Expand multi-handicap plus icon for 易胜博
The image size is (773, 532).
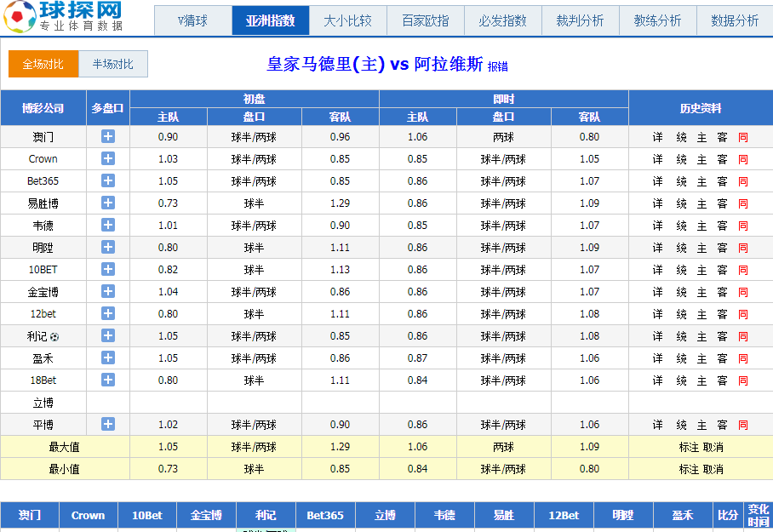pyautogui.click(x=108, y=203)
